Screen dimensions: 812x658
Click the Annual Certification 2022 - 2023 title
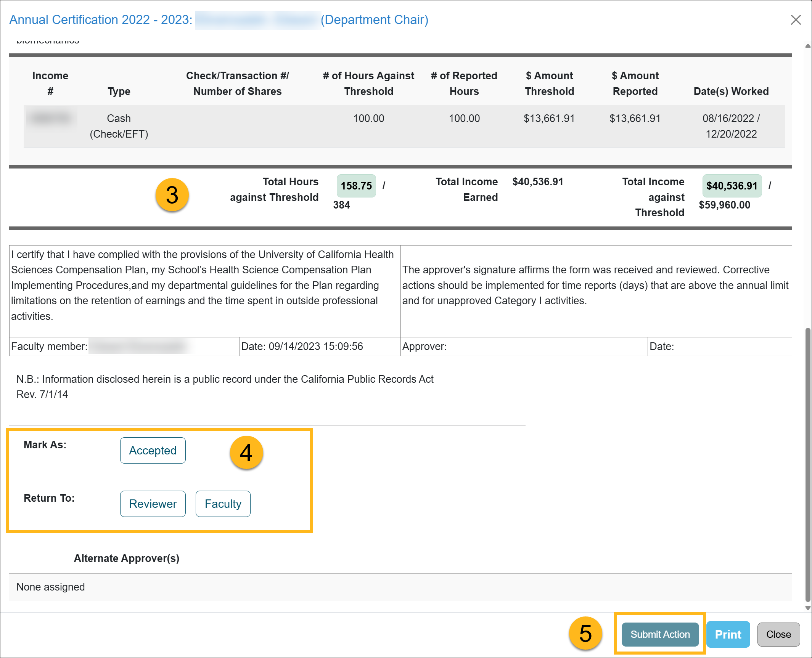[101, 20]
